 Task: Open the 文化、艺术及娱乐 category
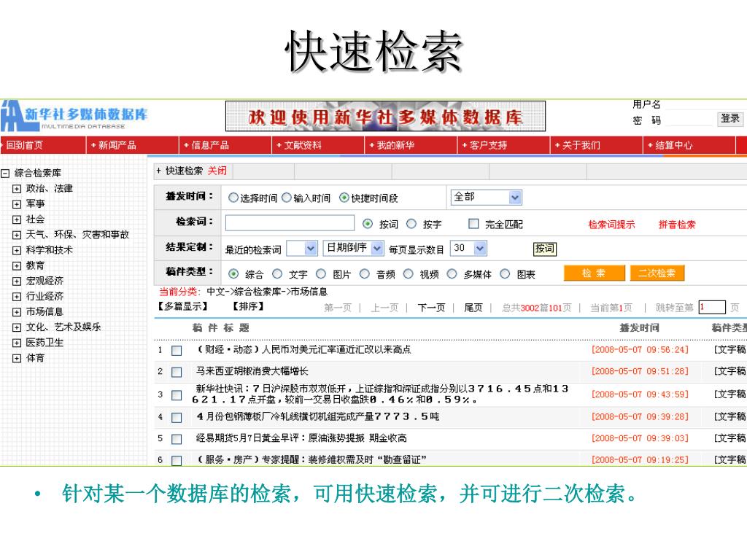(63, 327)
